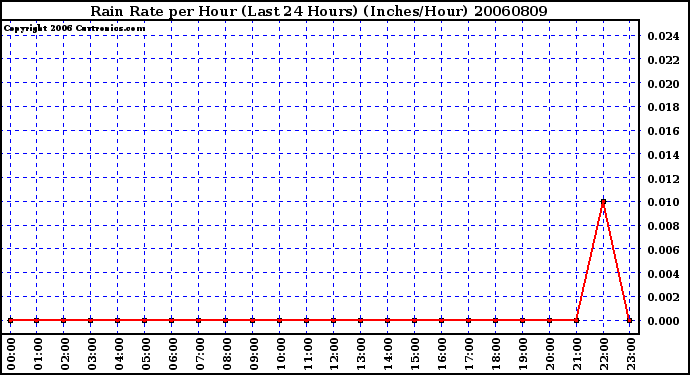The image size is (690, 375).
Task: Click the data point at 18:00
Action: click(495, 320)
